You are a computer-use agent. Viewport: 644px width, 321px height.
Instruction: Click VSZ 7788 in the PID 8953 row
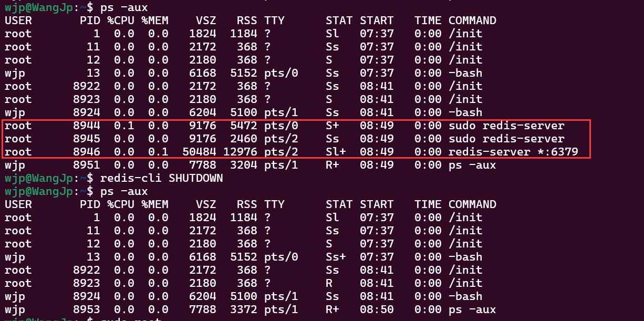pos(203,309)
